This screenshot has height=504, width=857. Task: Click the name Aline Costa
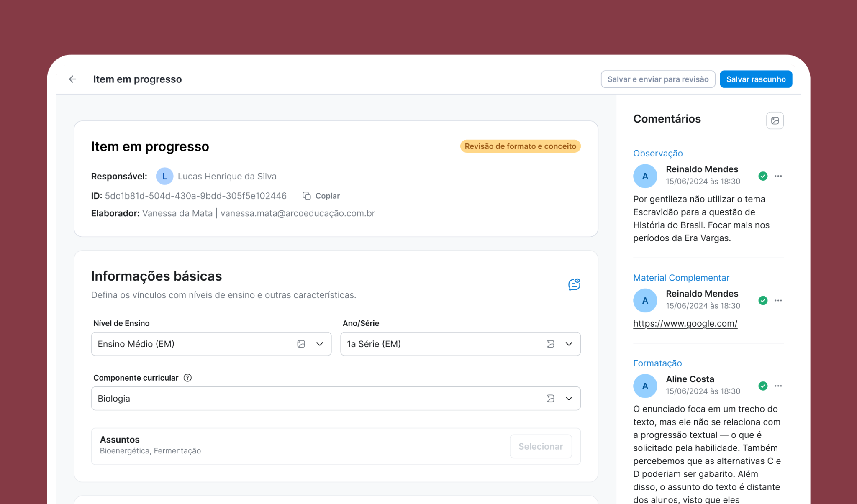pos(690,379)
